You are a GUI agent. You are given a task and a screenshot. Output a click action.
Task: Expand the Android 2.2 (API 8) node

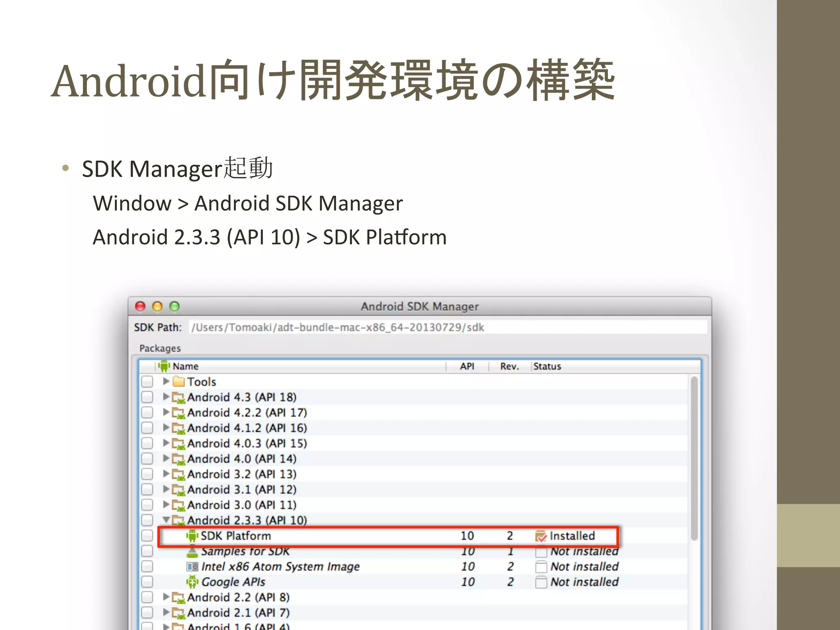click(x=166, y=597)
